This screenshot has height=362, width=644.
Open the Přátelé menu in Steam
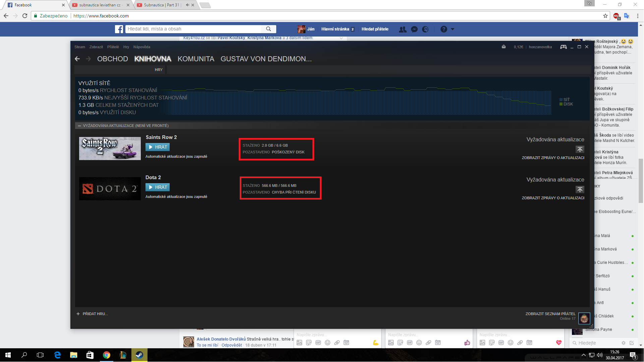point(113,47)
